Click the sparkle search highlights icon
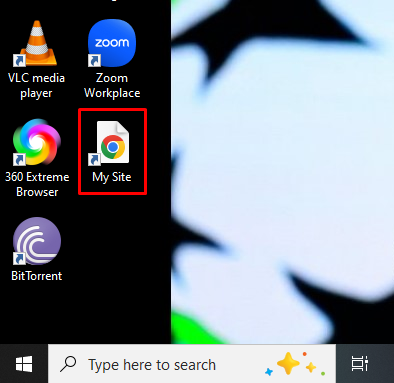This screenshot has width=394, height=383. pos(296,364)
